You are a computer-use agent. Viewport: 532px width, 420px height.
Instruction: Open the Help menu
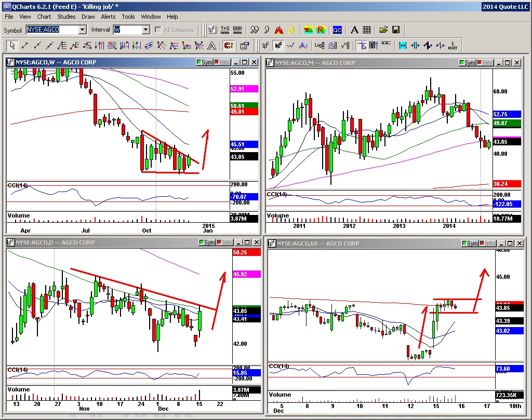coord(172,17)
